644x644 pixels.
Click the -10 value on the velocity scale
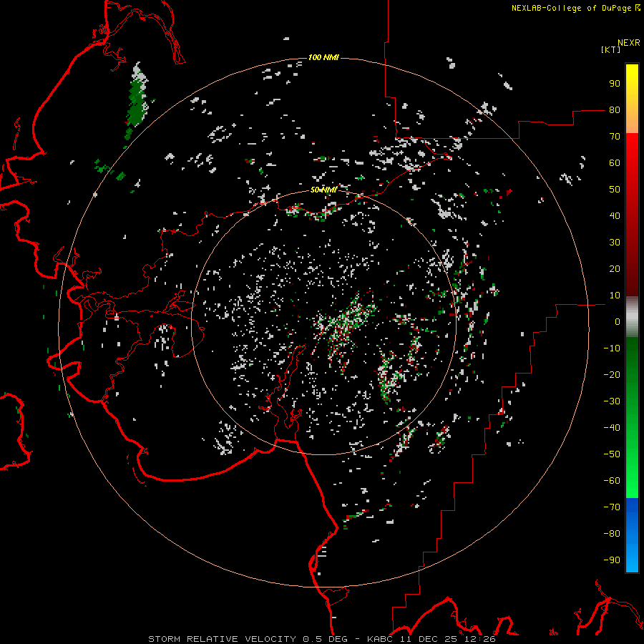(612, 348)
